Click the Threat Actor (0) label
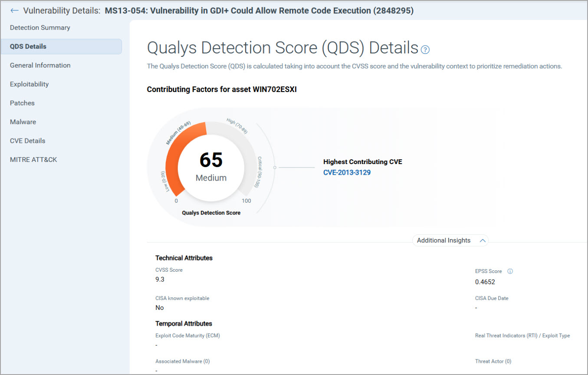This screenshot has width=588, height=375. point(493,361)
